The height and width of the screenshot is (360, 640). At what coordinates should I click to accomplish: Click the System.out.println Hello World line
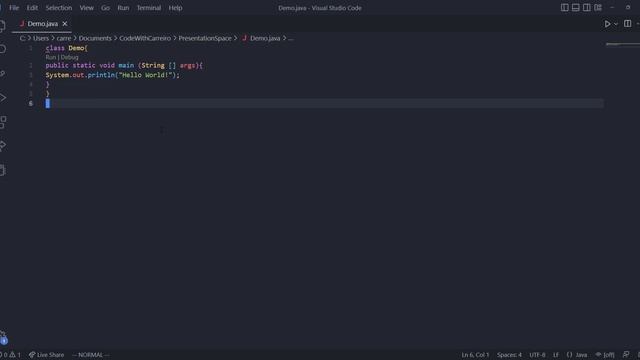point(113,75)
